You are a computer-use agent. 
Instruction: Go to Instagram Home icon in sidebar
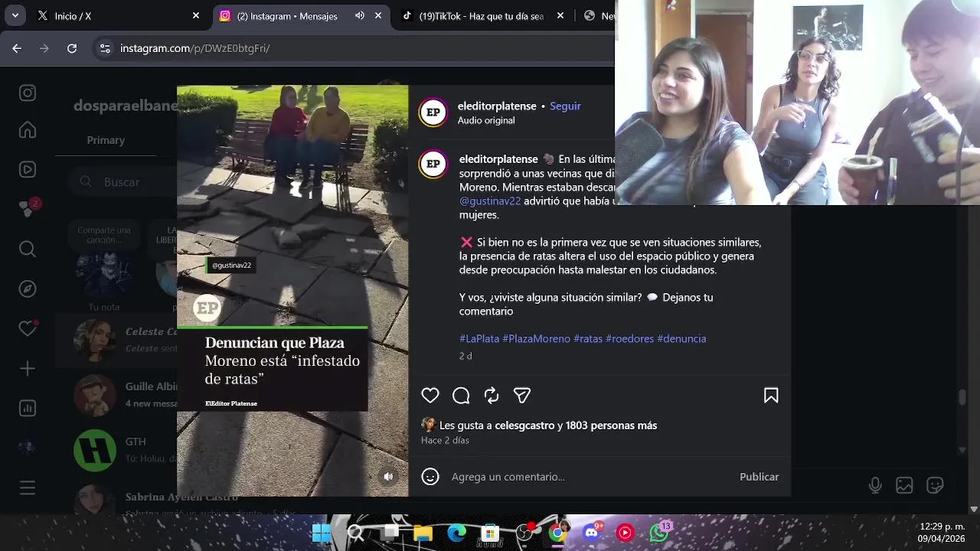(x=28, y=130)
